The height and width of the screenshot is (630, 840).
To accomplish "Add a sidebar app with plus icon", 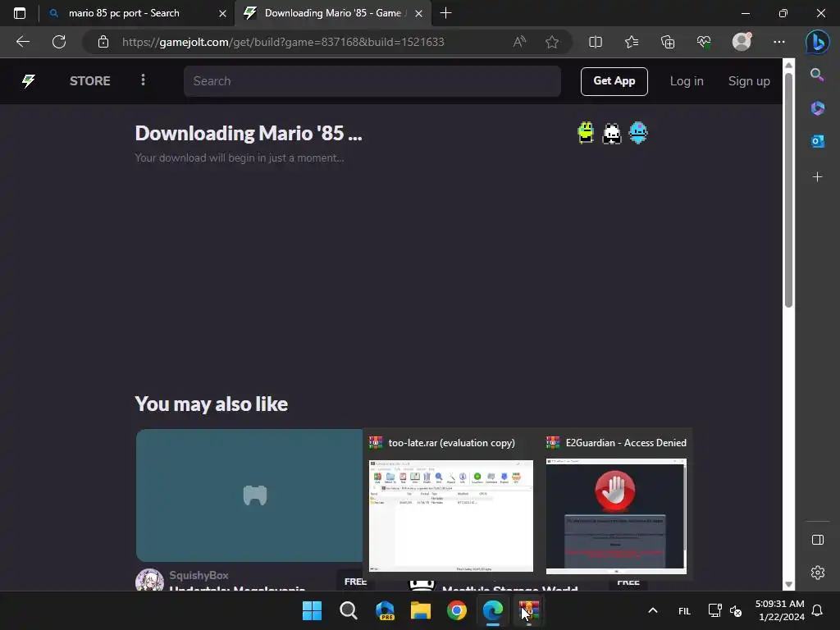I will click(x=817, y=177).
